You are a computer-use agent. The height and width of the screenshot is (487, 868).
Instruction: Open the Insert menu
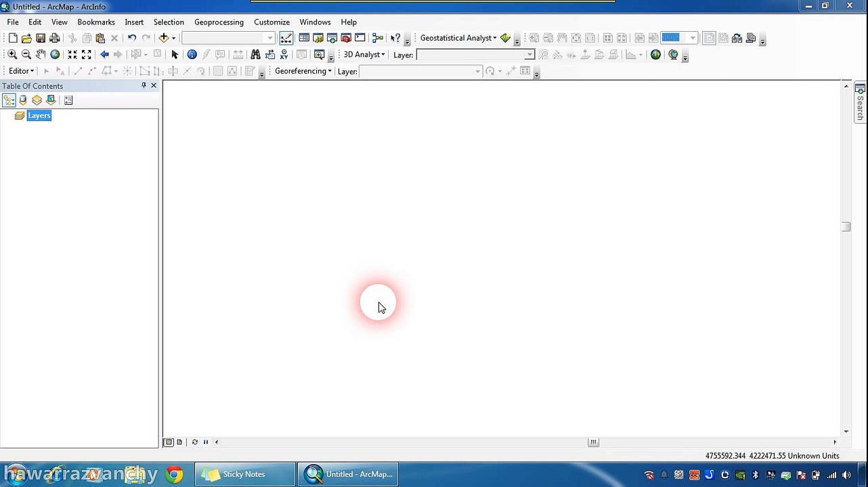pos(134,22)
